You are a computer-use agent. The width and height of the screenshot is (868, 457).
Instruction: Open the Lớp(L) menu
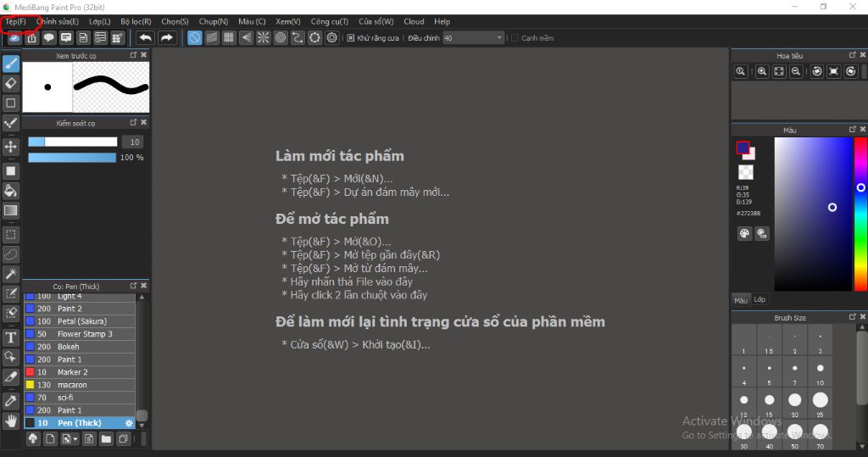click(x=100, y=21)
